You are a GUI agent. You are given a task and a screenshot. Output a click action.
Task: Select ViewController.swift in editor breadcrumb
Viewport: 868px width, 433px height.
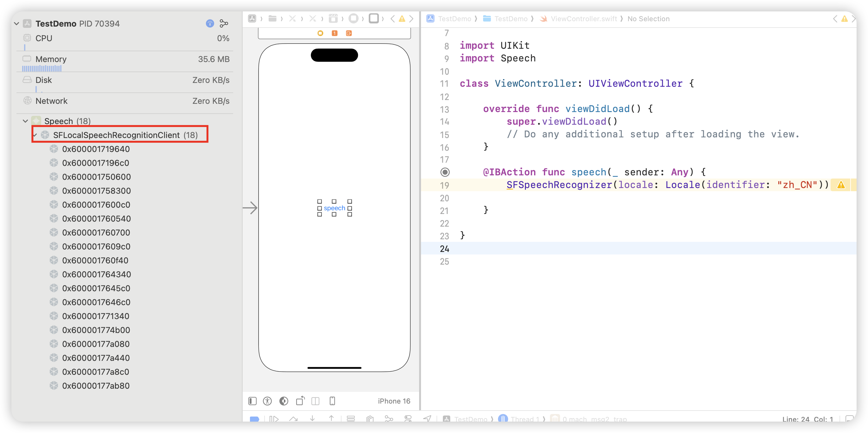pos(583,19)
